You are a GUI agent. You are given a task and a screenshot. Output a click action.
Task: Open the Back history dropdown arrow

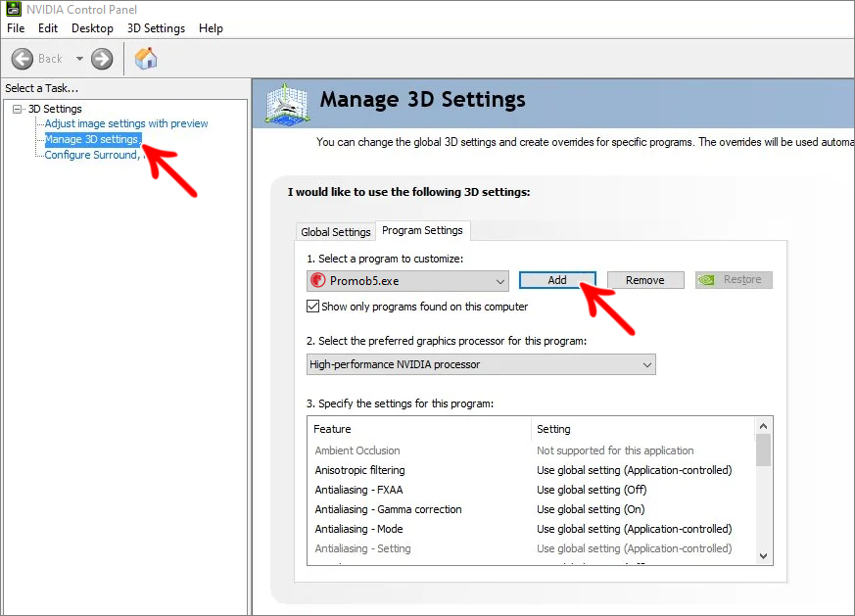(x=79, y=59)
